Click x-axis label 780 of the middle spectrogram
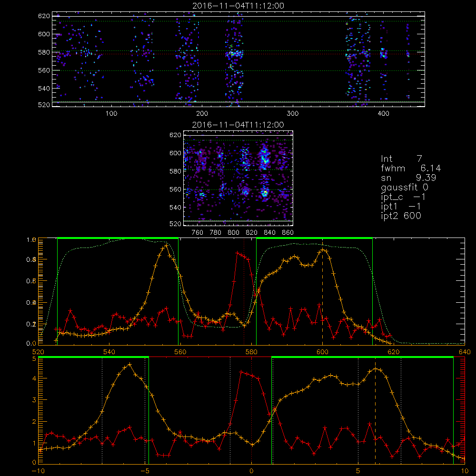 click(216, 233)
